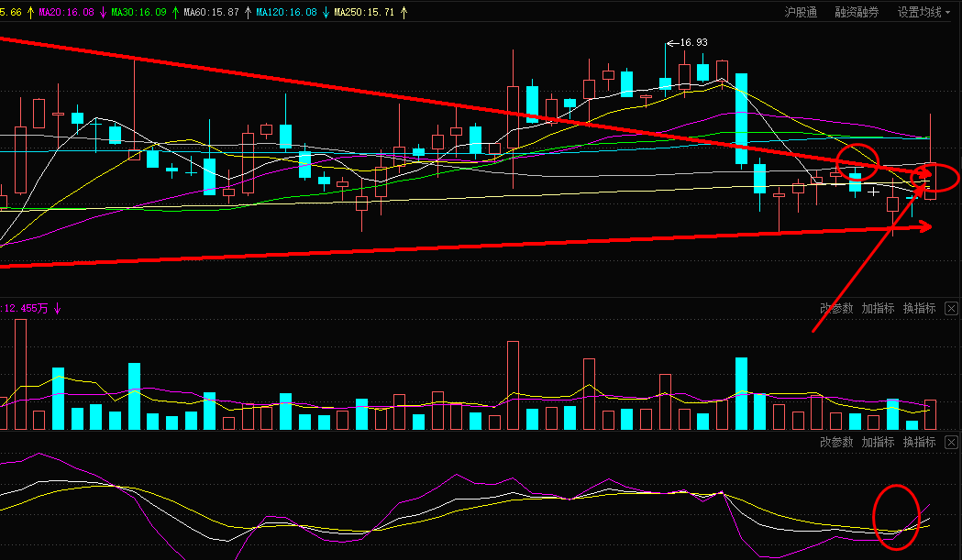Select the MA250:15.71 moving average label
The height and width of the screenshot is (560, 962).
[364, 12]
